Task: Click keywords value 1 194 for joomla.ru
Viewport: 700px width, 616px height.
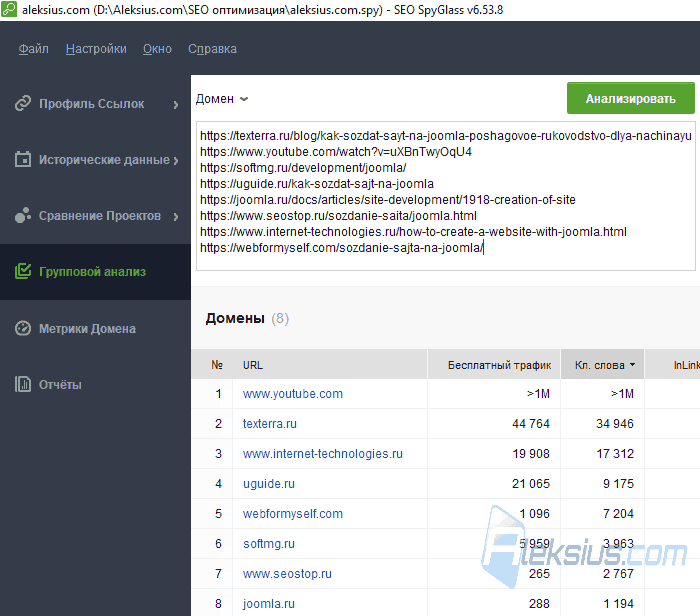Action: tap(618, 604)
